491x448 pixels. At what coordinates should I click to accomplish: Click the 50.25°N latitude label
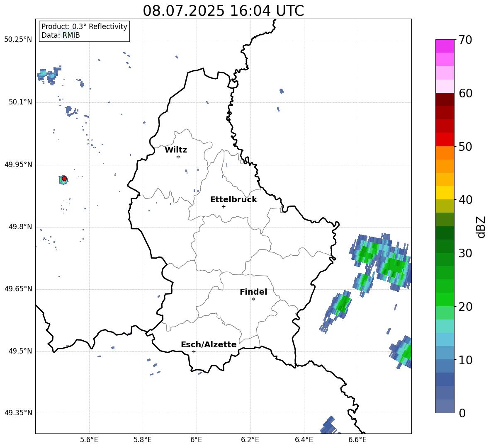click(18, 40)
